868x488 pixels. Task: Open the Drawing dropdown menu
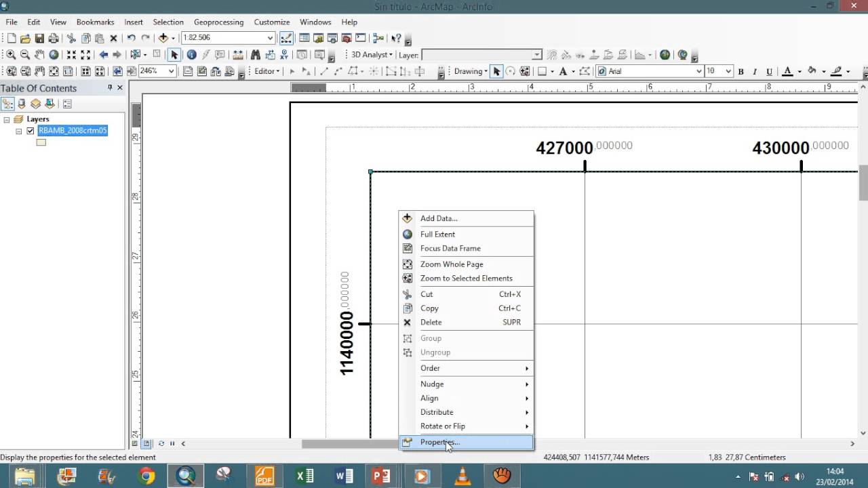click(x=471, y=71)
